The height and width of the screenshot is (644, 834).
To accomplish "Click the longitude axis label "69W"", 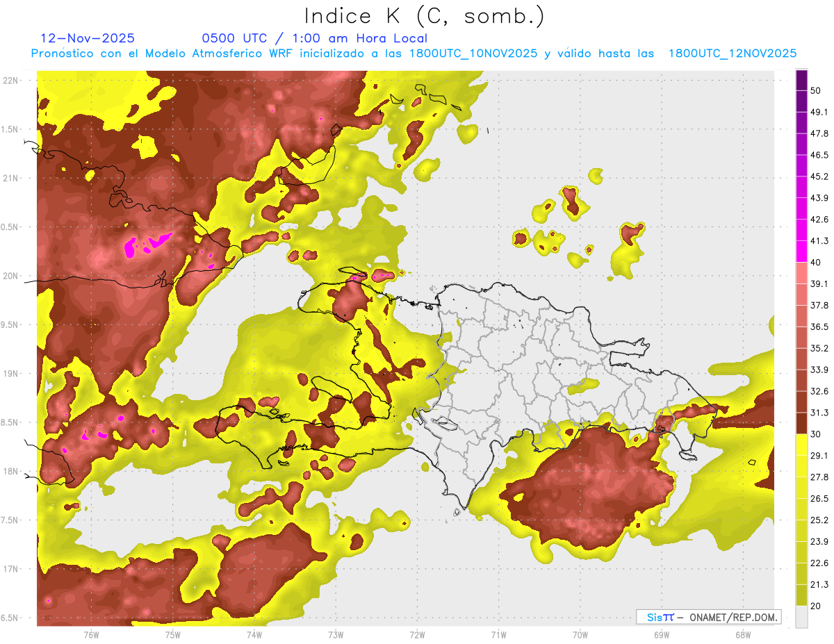I will (661, 635).
